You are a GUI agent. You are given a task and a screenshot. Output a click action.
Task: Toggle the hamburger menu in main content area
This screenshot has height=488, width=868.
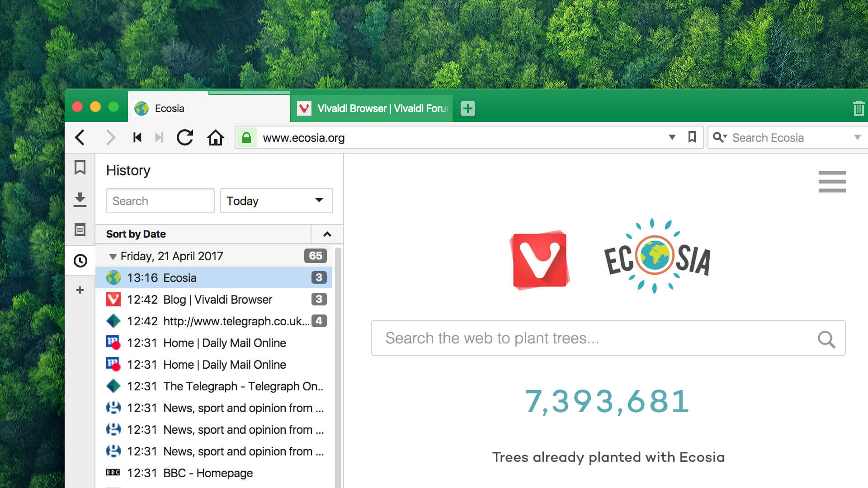click(832, 182)
